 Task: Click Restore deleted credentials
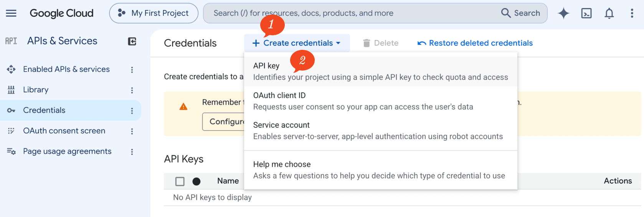pyautogui.click(x=475, y=43)
